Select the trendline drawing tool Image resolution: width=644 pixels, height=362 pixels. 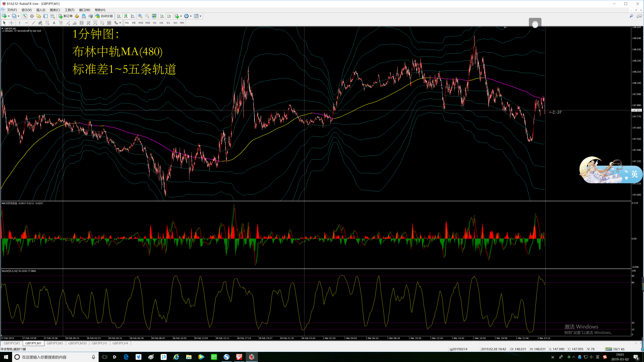pos(34,23)
